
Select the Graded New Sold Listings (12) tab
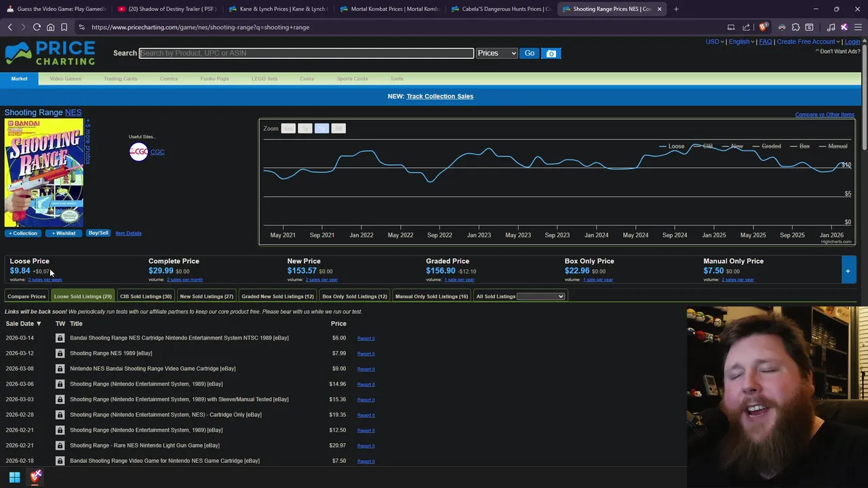point(278,296)
